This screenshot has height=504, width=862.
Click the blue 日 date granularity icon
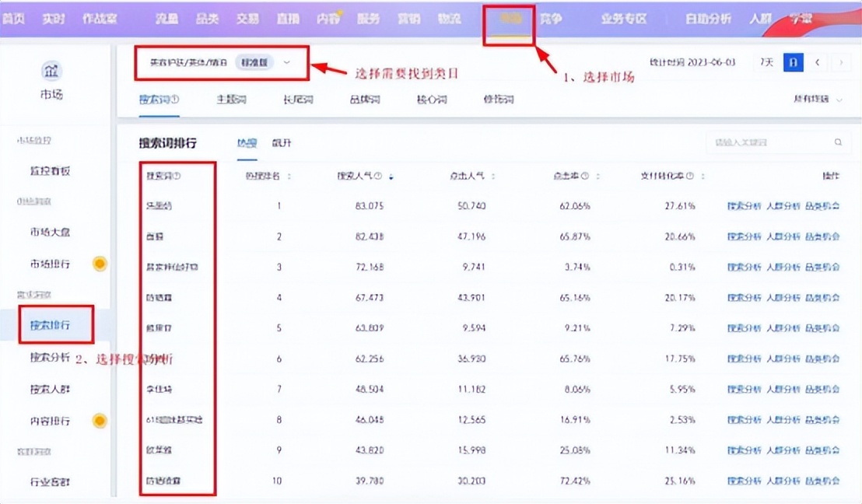pyautogui.click(x=792, y=61)
